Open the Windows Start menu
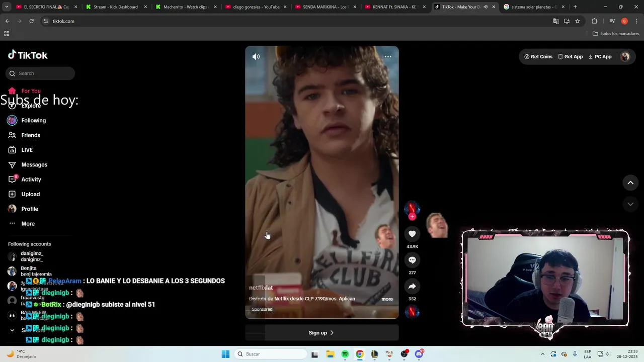The height and width of the screenshot is (362, 644). [x=225, y=354]
